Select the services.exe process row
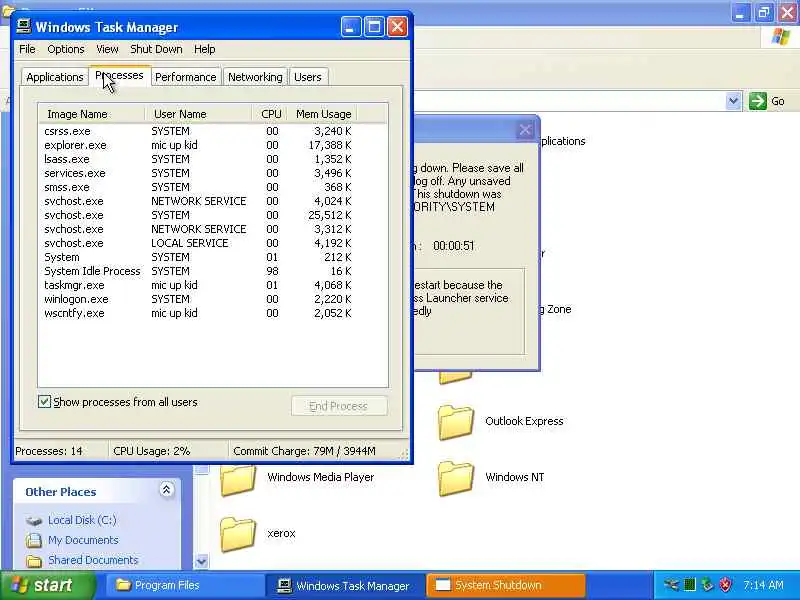 [198, 173]
